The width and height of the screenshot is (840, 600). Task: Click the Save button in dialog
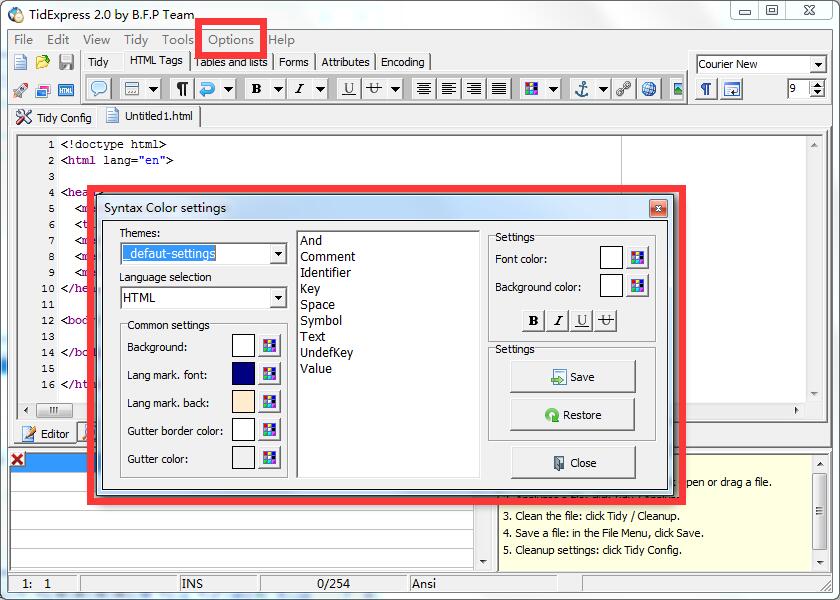[573, 377]
